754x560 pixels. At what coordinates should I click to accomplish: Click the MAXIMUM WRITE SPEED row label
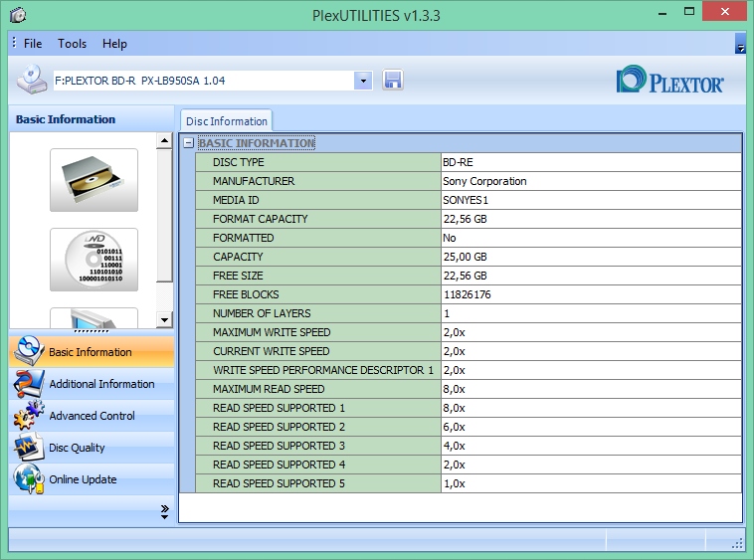point(272,332)
